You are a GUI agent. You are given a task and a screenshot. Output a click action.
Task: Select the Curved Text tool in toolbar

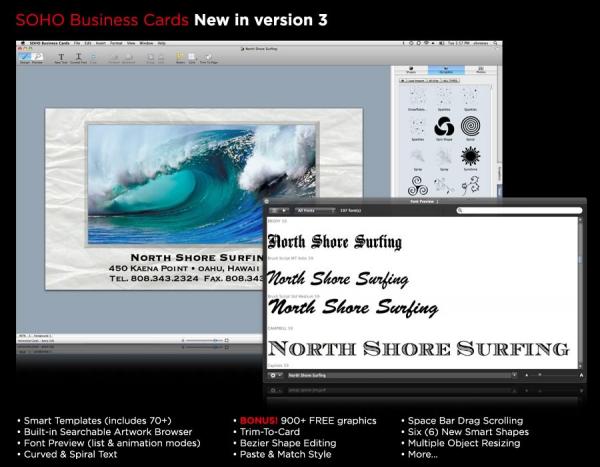78,58
